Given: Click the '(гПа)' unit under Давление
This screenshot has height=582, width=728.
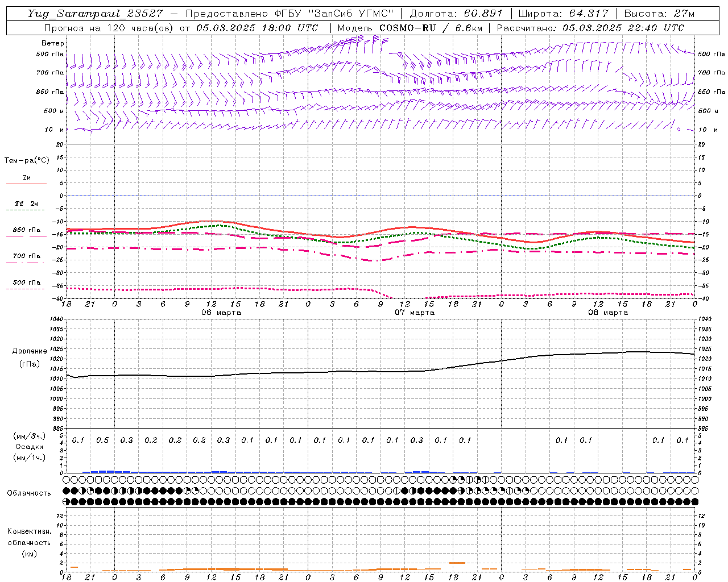Looking at the screenshot, I should (30, 364).
